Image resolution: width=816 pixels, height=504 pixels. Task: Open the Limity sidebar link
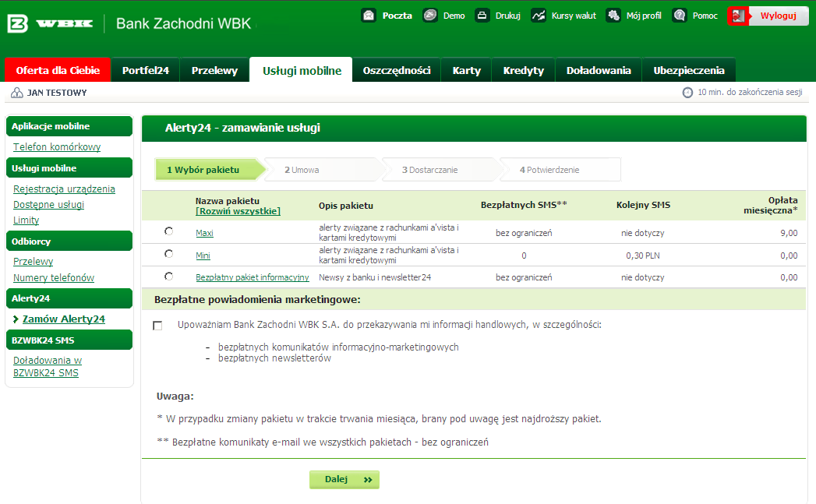(26, 220)
